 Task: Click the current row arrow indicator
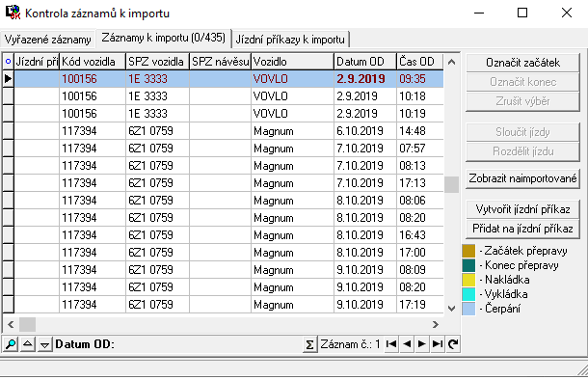click(x=8, y=79)
